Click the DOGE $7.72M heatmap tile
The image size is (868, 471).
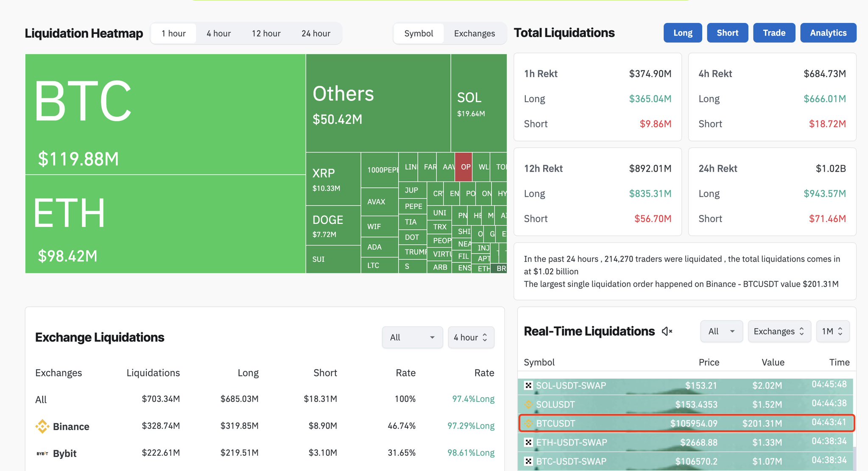pyautogui.click(x=333, y=226)
